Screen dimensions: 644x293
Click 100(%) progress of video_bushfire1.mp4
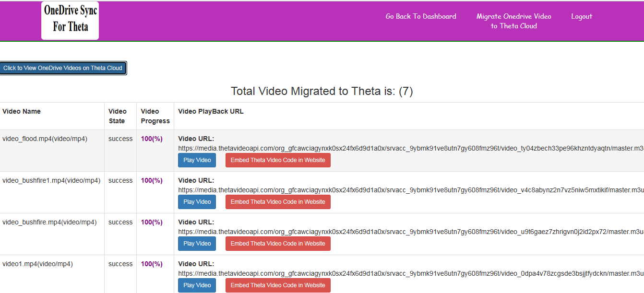point(152,180)
